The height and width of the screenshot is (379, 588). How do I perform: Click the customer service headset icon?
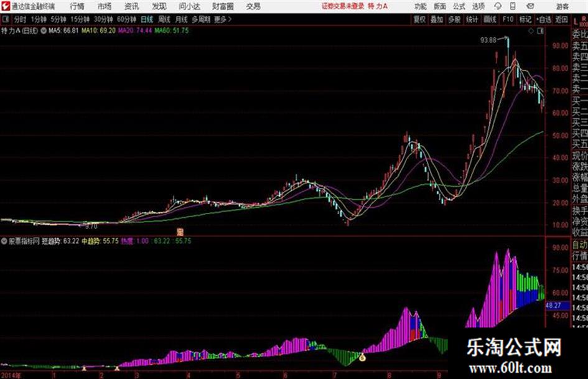498,6
